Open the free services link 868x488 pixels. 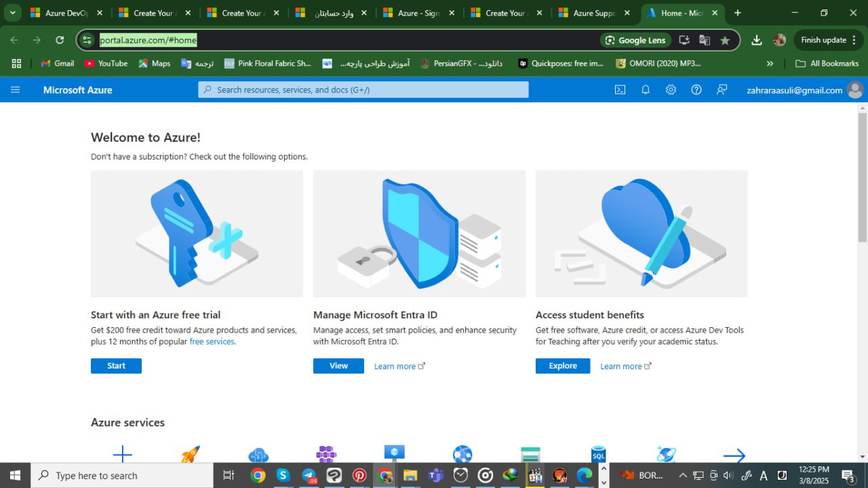tap(212, 341)
